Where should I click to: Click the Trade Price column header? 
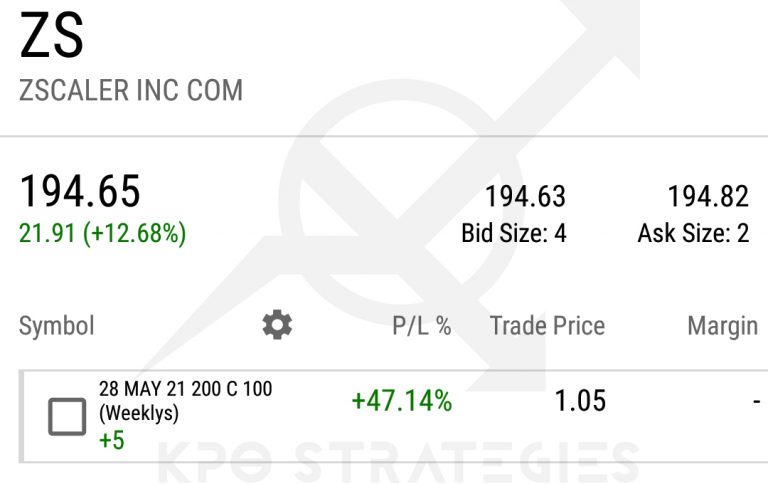click(x=547, y=325)
